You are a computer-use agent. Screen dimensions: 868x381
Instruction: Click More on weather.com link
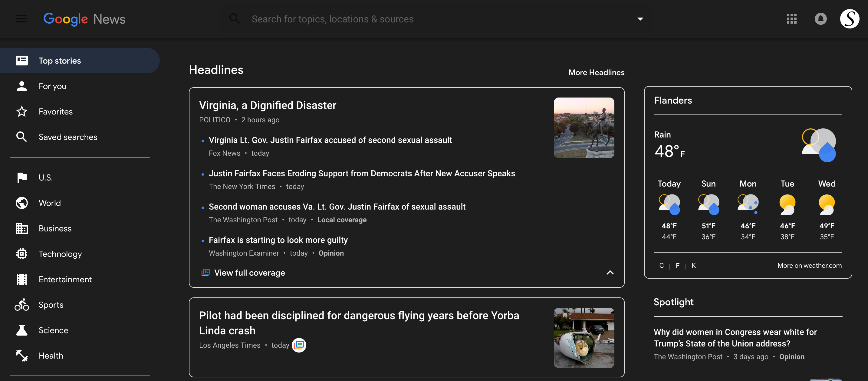(x=809, y=265)
